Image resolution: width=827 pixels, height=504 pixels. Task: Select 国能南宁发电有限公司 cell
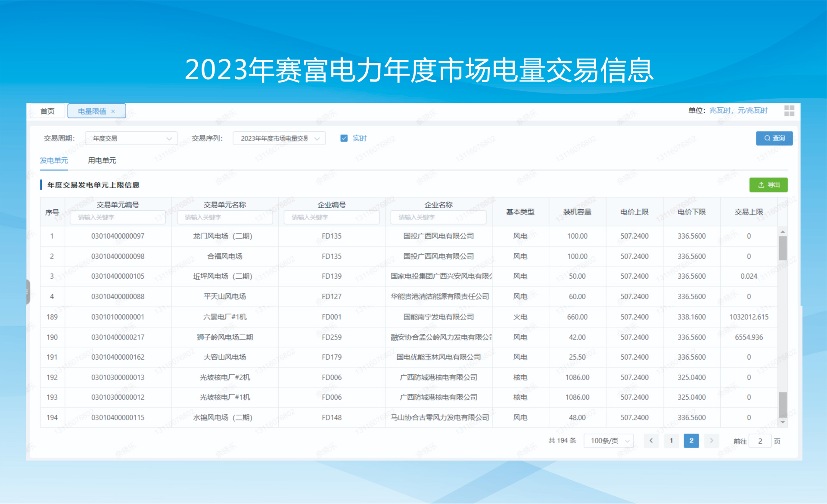(x=438, y=317)
